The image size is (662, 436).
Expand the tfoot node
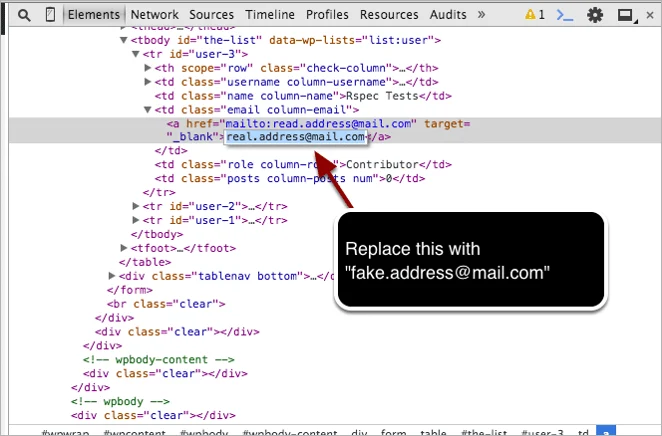pyautogui.click(x=124, y=248)
